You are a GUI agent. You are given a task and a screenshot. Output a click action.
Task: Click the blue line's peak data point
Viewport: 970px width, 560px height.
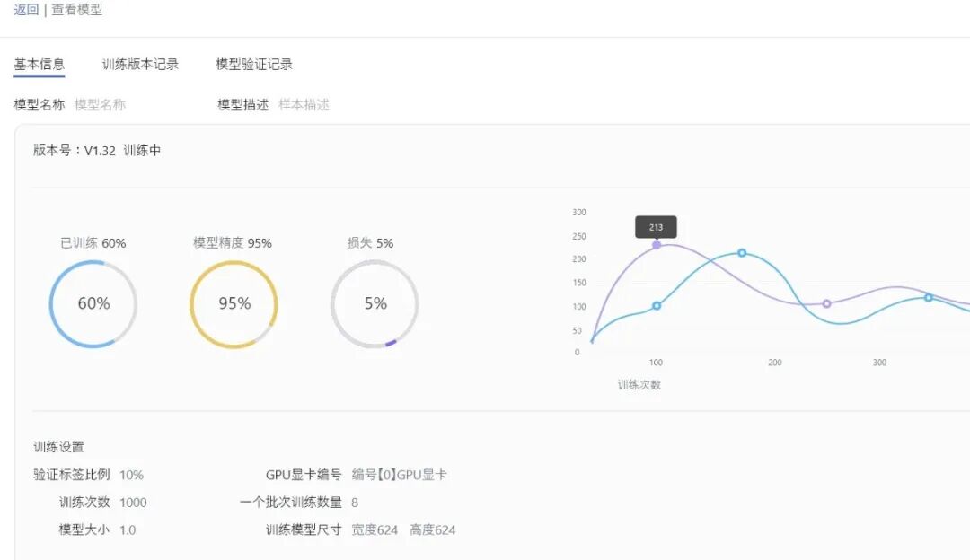click(741, 253)
